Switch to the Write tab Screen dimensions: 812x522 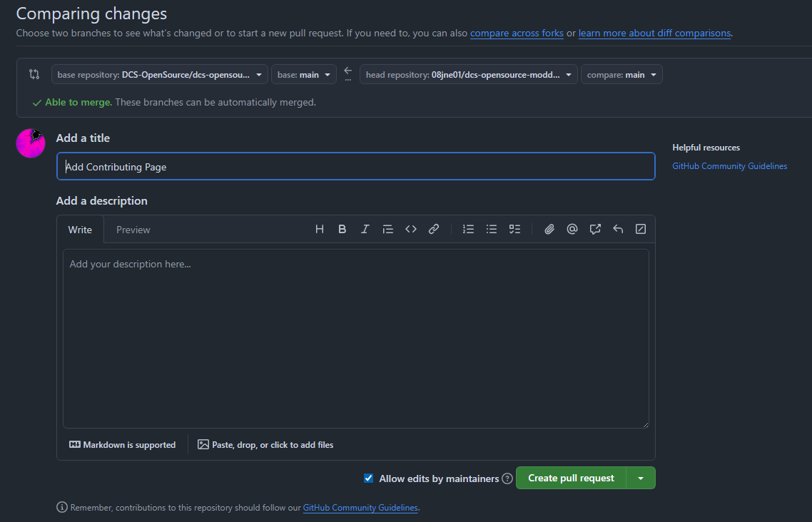[x=80, y=230]
